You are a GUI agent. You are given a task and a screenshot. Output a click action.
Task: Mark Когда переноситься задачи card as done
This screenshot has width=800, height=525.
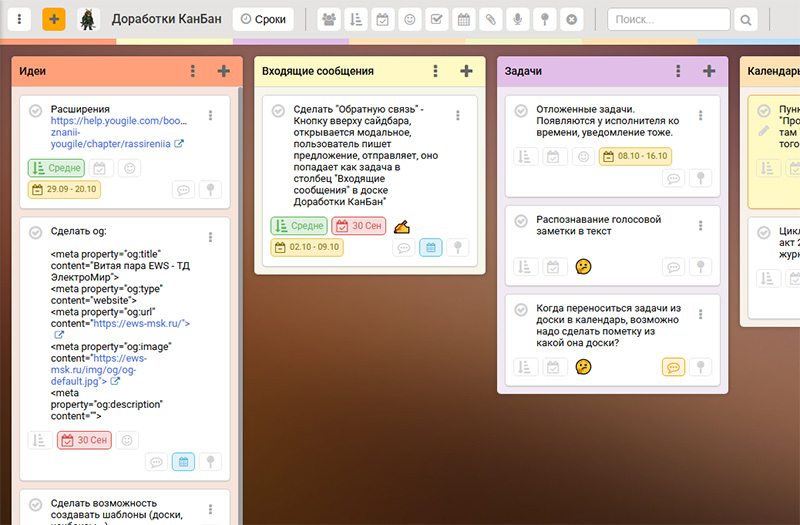click(x=521, y=310)
